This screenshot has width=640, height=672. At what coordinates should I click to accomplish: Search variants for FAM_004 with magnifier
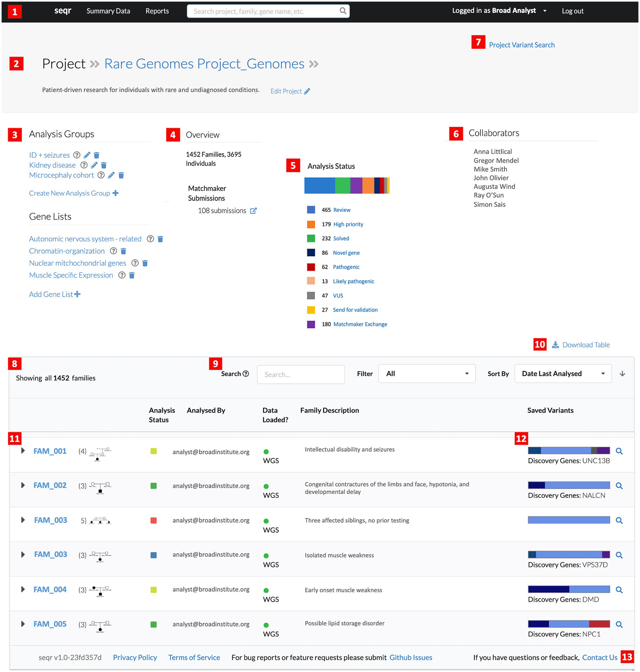coord(619,590)
